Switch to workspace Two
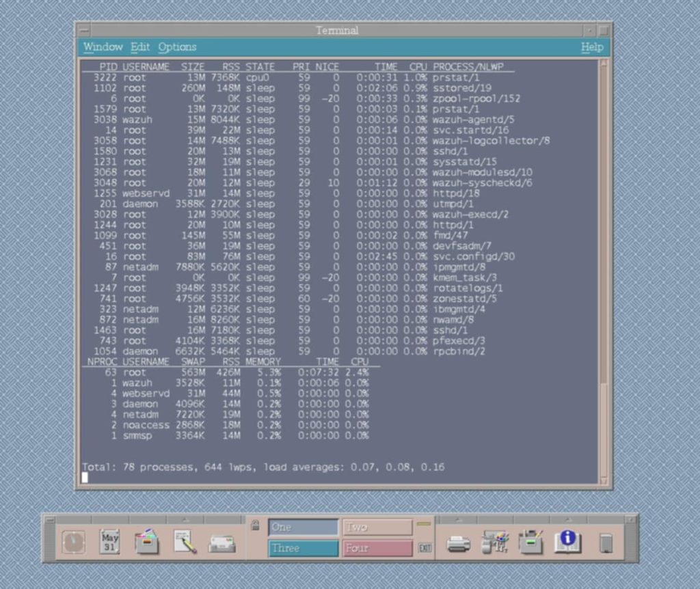This screenshot has height=589, width=700. 377,528
